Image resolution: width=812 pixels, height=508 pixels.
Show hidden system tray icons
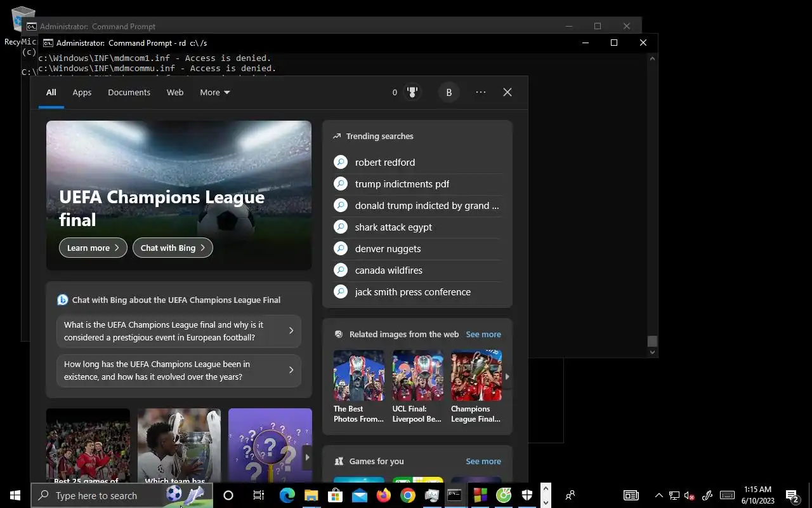658,495
